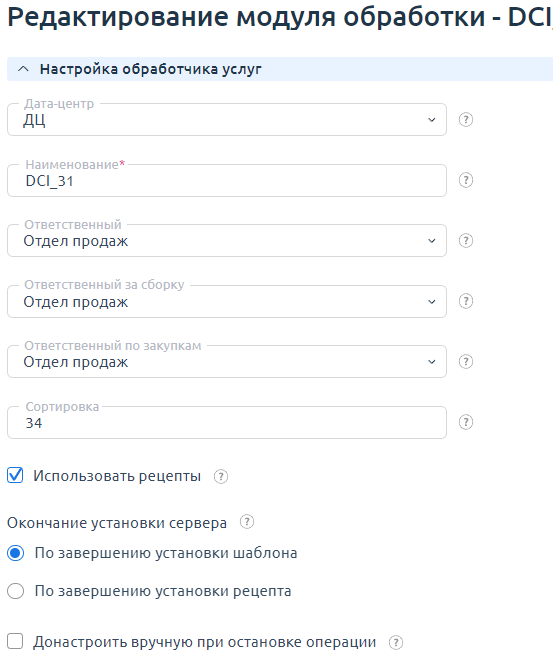Open Ответственный за сборку dropdown
The height and width of the screenshot is (670, 553).
pos(227,301)
